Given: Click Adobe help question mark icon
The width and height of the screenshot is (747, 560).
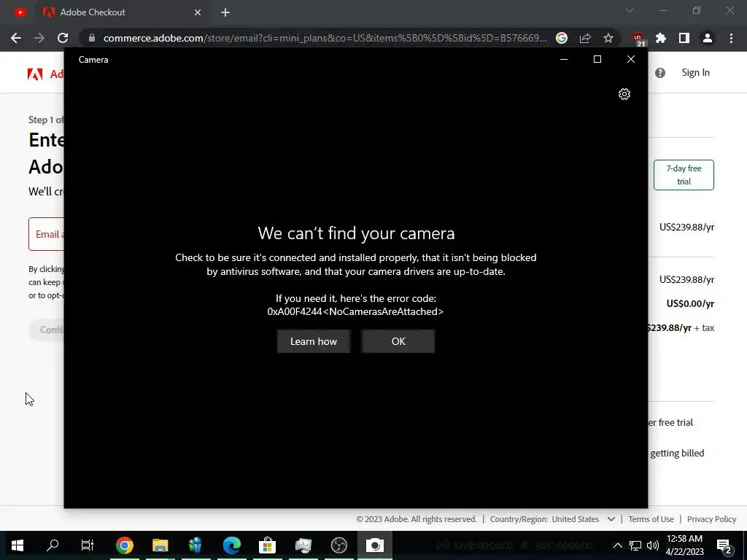Looking at the screenshot, I should [x=659, y=73].
